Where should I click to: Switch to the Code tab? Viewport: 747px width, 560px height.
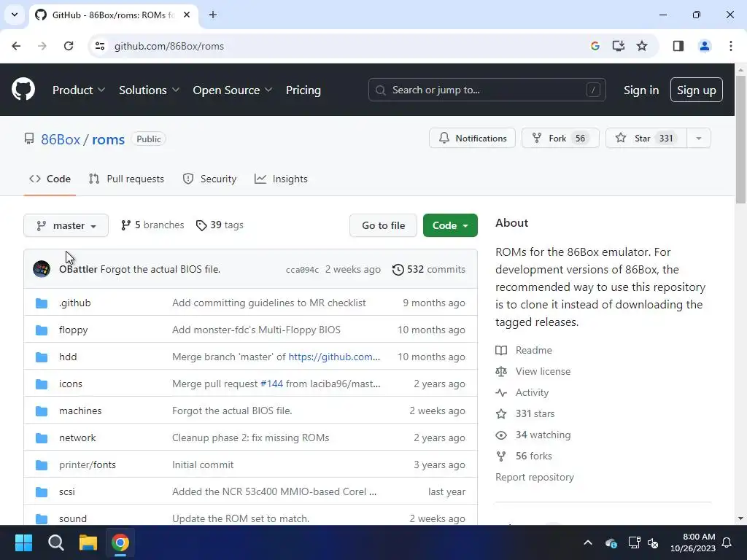point(50,179)
